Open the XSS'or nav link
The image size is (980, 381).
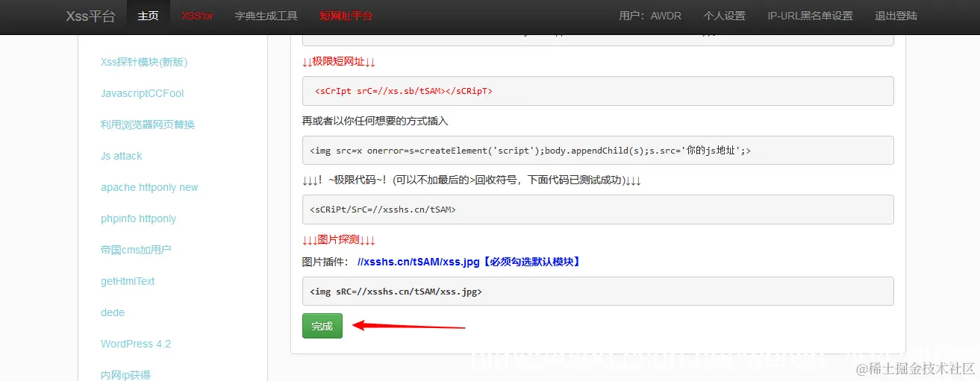point(197,16)
